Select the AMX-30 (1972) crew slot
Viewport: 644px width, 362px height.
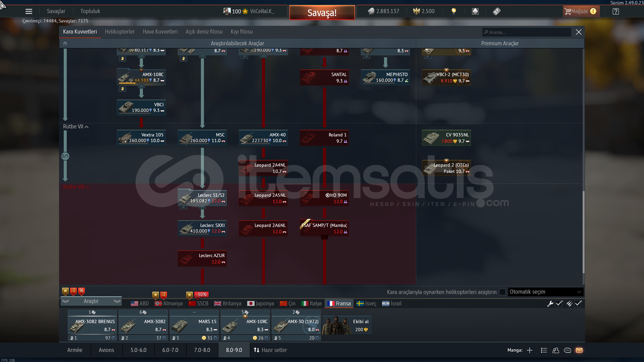pos(296,325)
